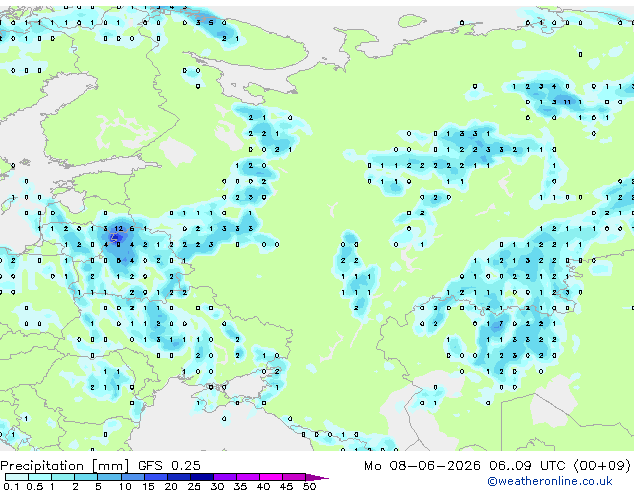This screenshot has height=490, width=634.
Task: Select the 2–5 mm legend color box
Action: click(86, 477)
